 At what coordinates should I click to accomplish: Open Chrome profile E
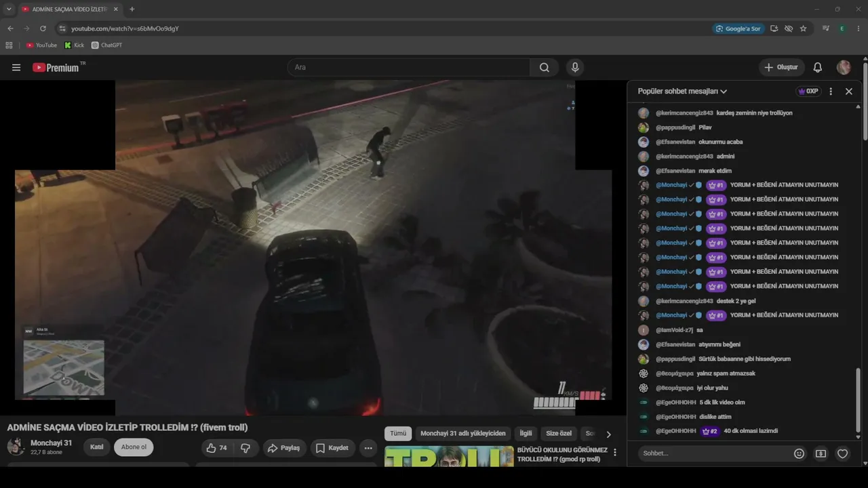(842, 28)
